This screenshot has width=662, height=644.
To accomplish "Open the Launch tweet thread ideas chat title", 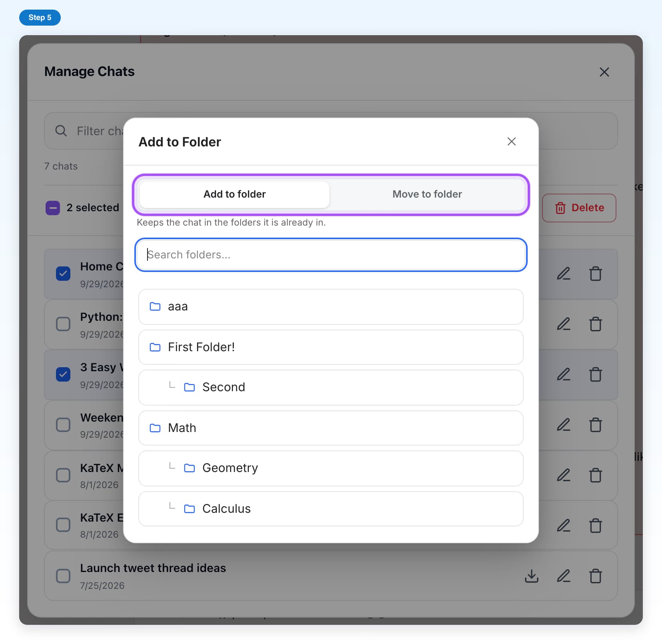I will point(153,568).
